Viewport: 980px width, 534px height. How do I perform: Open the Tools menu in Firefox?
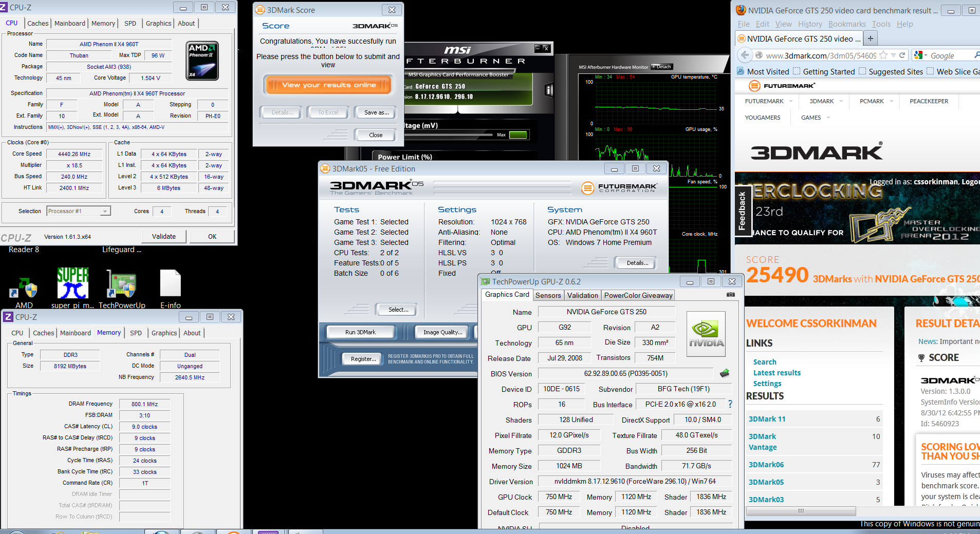[881, 24]
